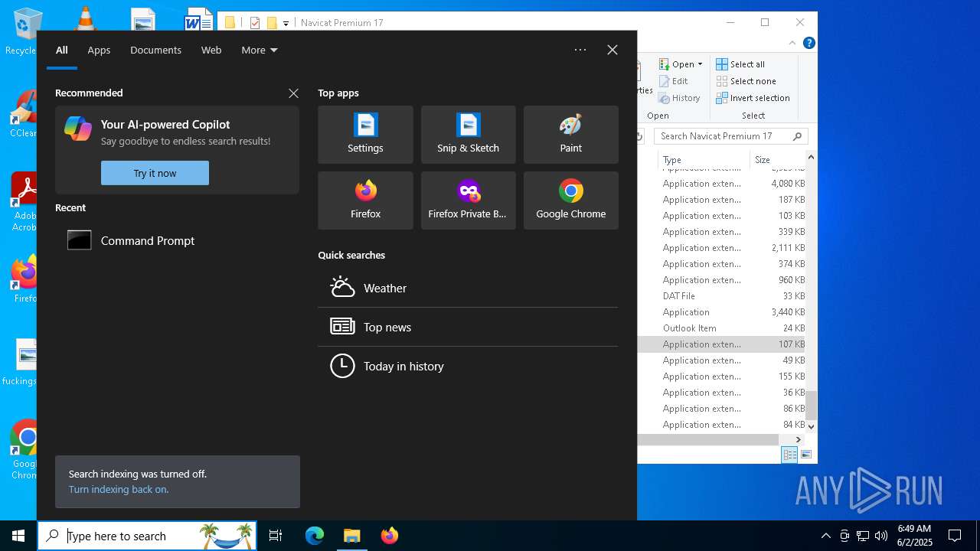Select the DAT File row
This screenshot has width=980, height=551.
pyautogui.click(x=722, y=296)
